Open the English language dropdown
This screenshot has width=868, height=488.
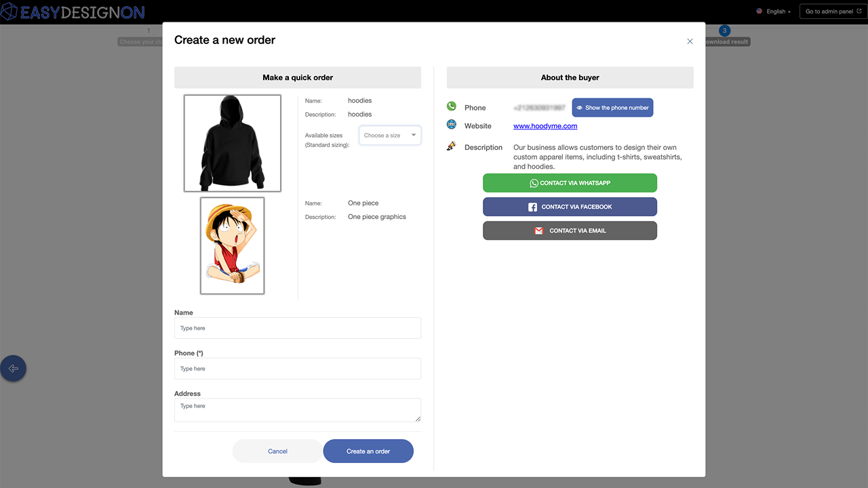click(x=773, y=11)
